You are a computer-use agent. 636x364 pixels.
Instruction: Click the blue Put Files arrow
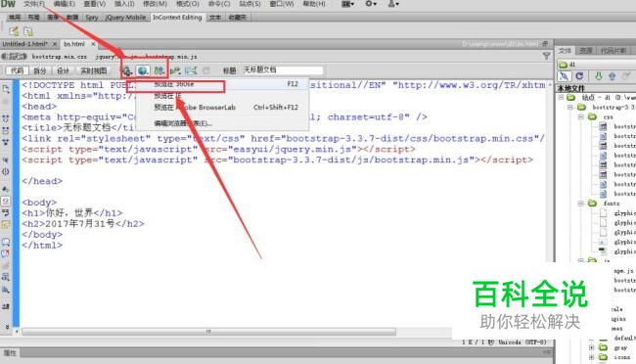(613, 76)
